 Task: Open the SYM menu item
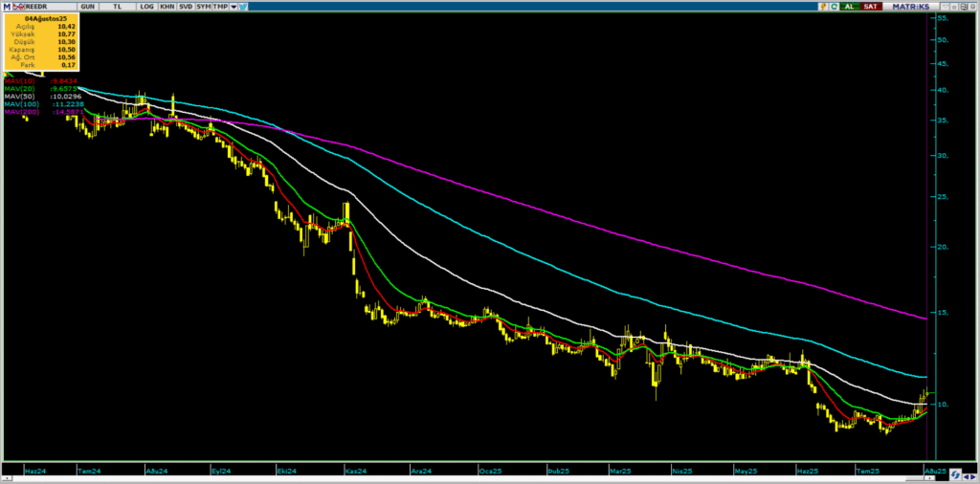coord(204,7)
